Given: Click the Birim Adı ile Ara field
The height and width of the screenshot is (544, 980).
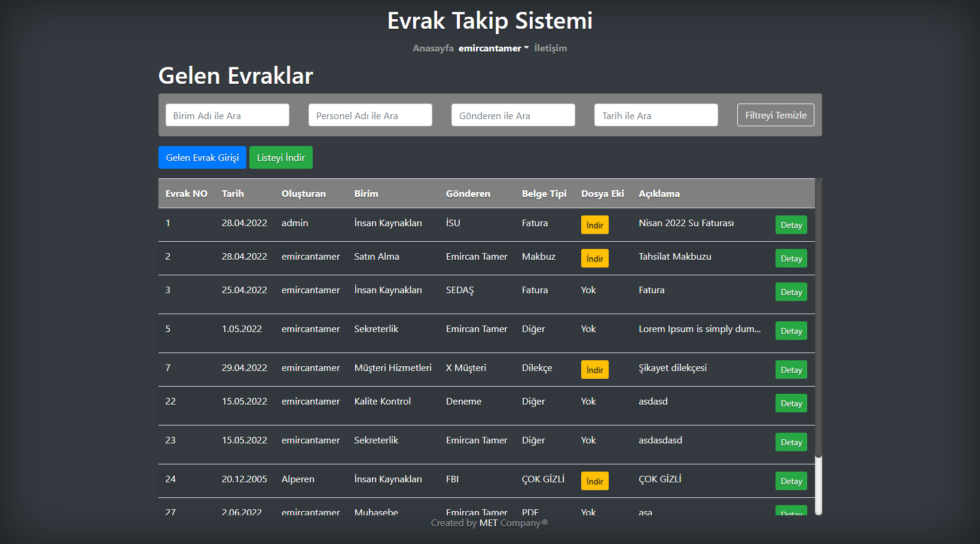Looking at the screenshot, I should (x=227, y=114).
